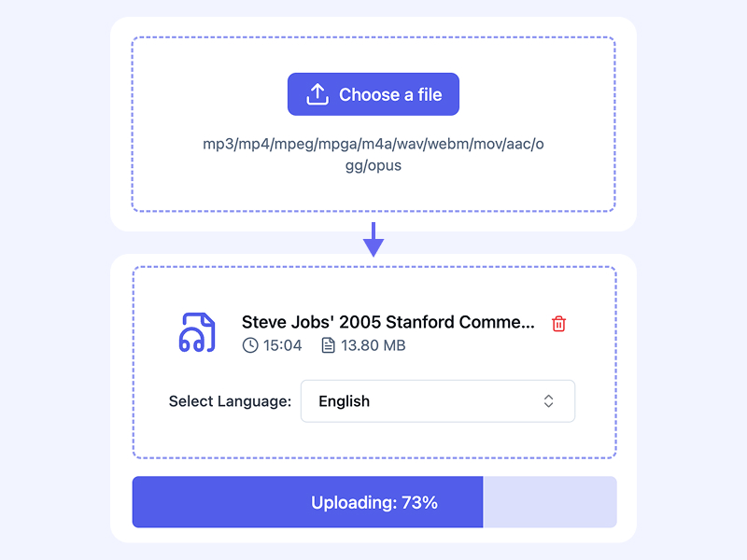Click the unfilled remainder of the progress bar

pyautogui.click(x=549, y=502)
